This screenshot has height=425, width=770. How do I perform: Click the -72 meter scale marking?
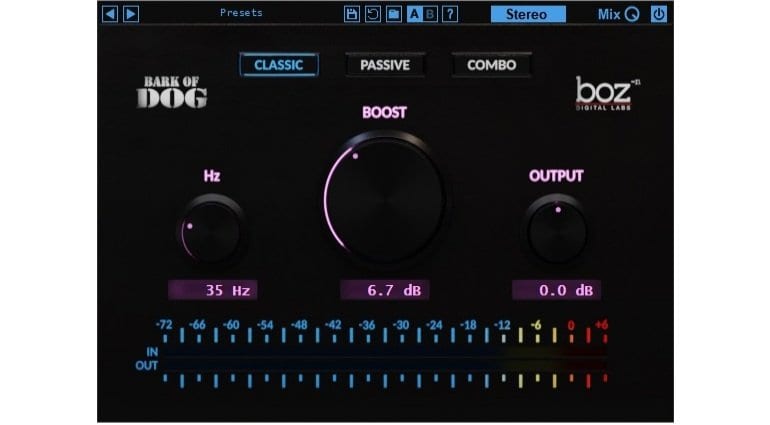164,325
